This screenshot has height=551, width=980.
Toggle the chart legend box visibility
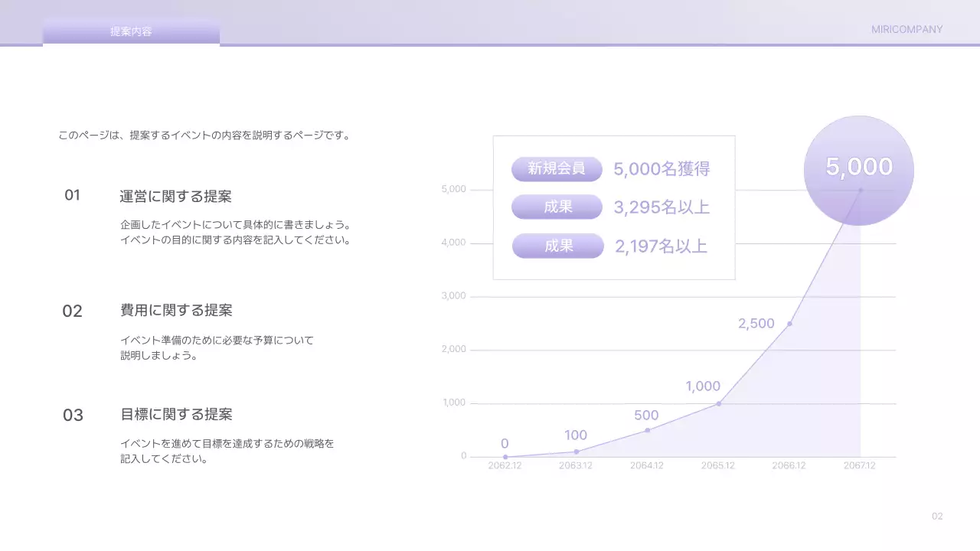point(614,208)
